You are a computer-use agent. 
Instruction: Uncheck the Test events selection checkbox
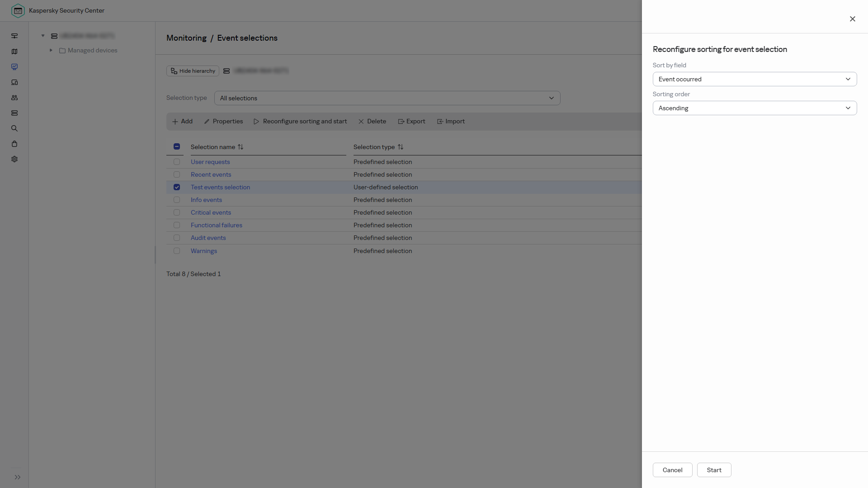[177, 187]
